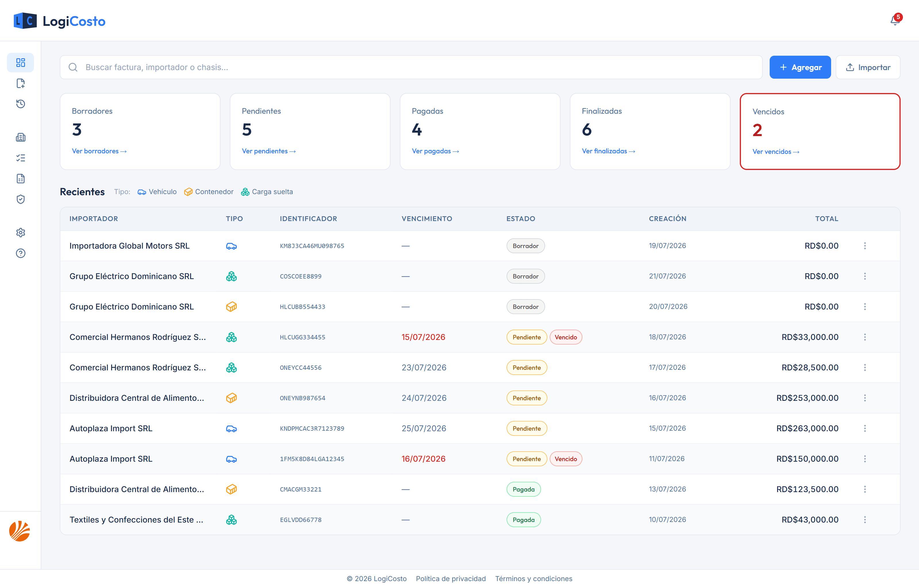Follow the Ver pendientes link
Viewport: 919px width, 588px height.
point(269,151)
